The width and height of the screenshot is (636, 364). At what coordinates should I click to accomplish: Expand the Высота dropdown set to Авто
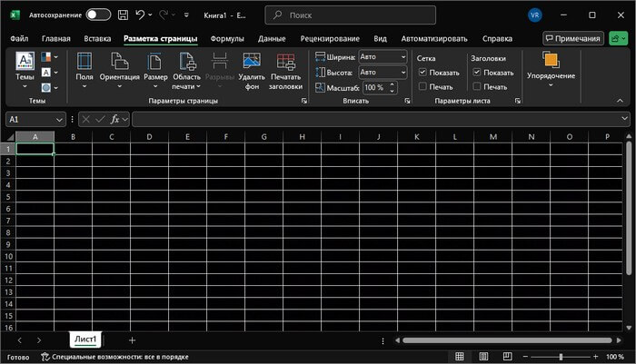click(402, 72)
